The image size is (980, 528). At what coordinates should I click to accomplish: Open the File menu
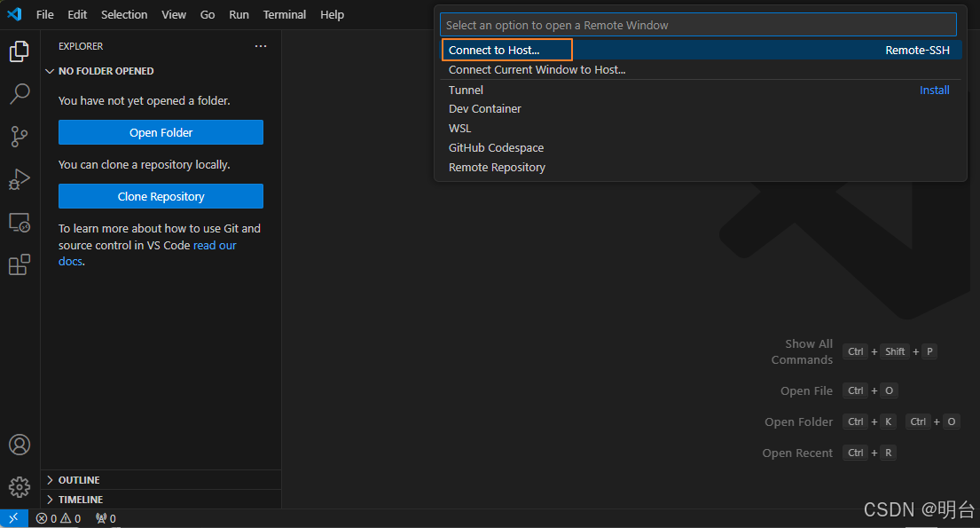[x=45, y=14]
